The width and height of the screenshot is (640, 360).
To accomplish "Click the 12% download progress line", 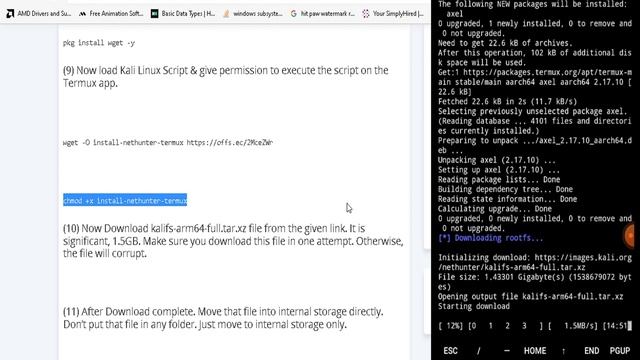I will coord(535,326).
